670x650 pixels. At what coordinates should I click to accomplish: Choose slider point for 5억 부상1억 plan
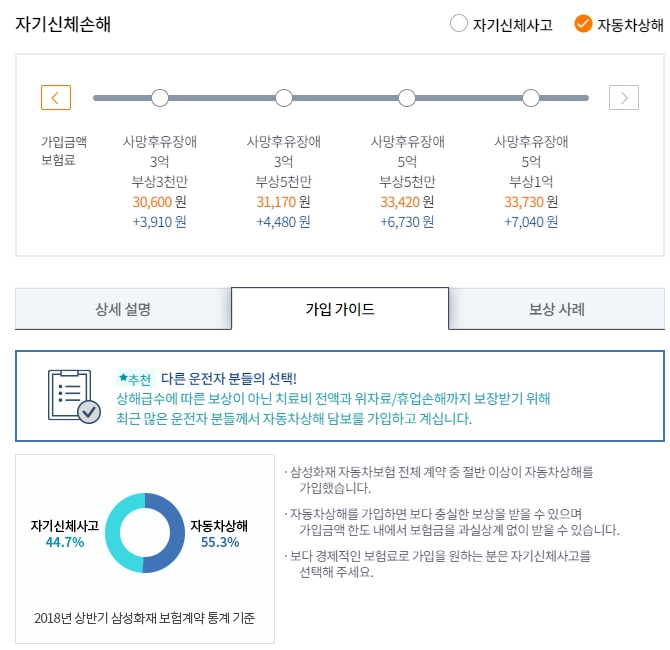[x=531, y=98]
